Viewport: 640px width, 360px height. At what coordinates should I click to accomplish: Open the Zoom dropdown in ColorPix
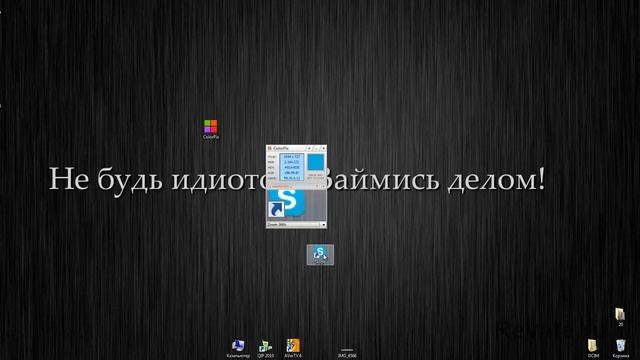[x=323, y=224]
